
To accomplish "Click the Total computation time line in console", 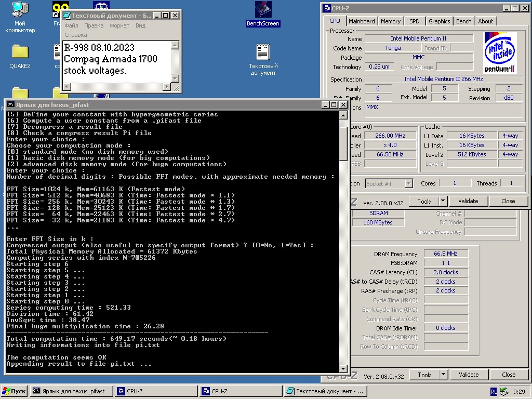I will coord(116,339).
